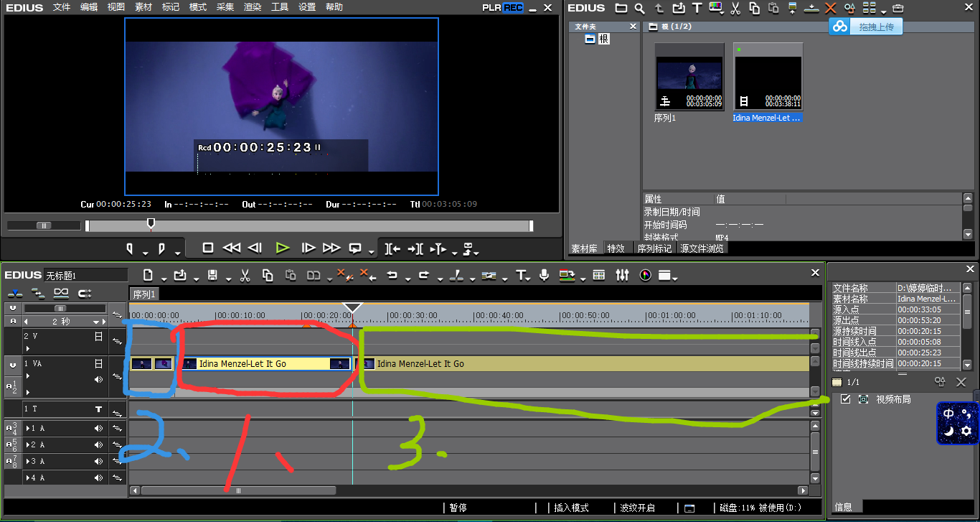The width and height of the screenshot is (980, 522).
Task: Click the New folder icon in bin window
Action: pos(622,8)
